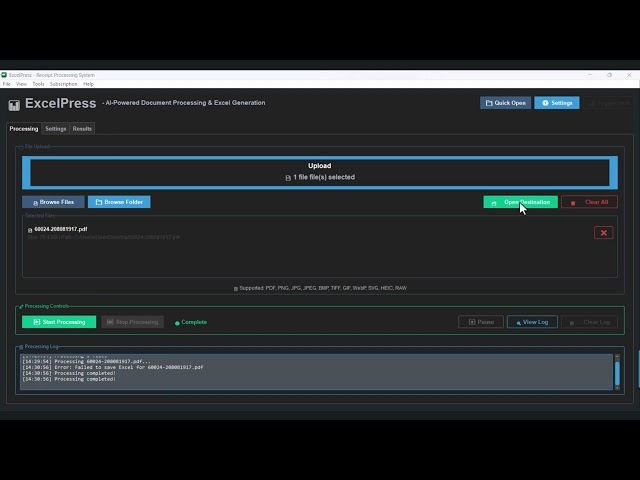Switch to the Results tab
The width and height of the screenshot is (640, 480).
click(82, 129)
